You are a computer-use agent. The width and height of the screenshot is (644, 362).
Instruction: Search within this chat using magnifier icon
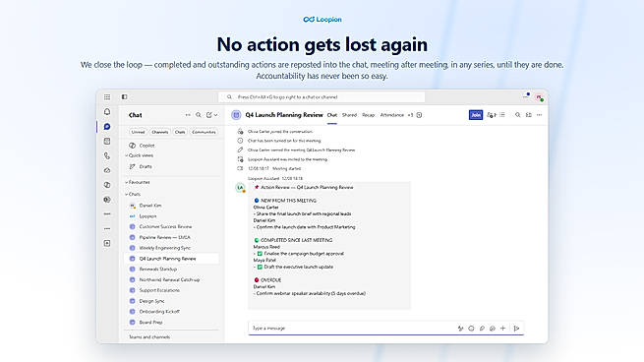point(517,115)
